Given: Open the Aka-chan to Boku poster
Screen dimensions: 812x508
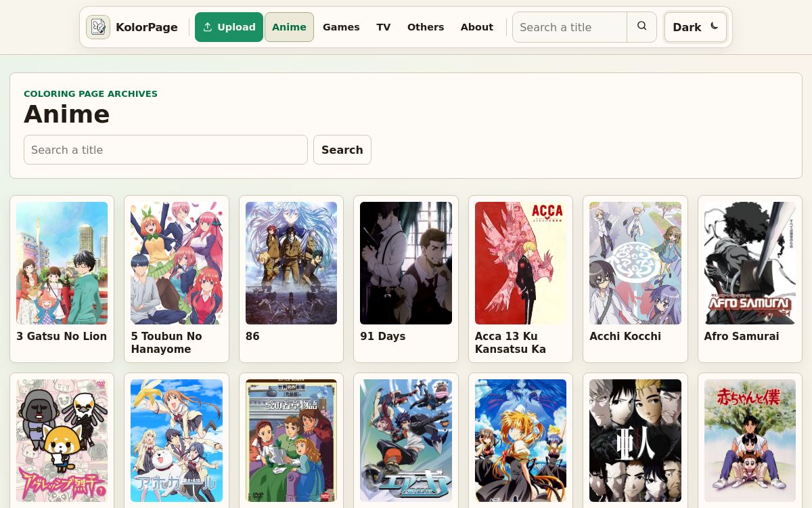Looking at the screenshot, I should pyautogui.click(x=750, y=440).
